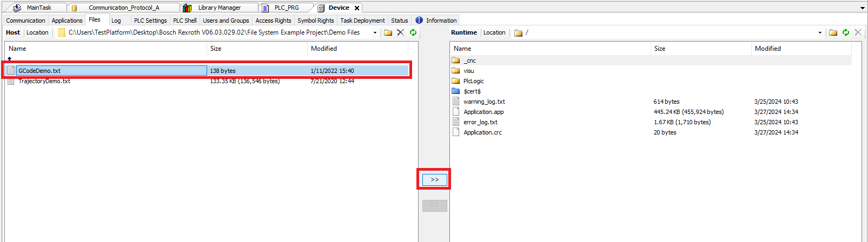Refresh the host file list

click(413, 32)
